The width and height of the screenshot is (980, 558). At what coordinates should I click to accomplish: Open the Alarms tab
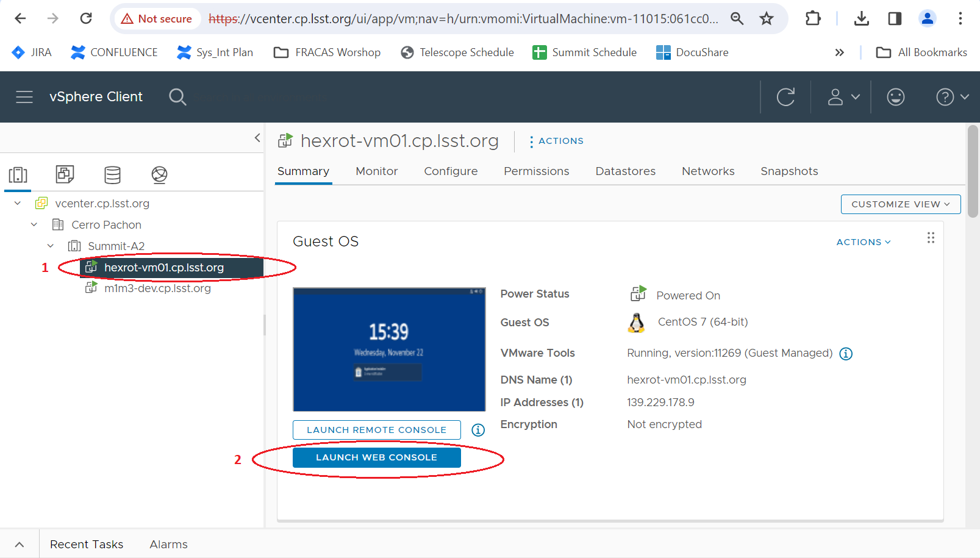168,545
